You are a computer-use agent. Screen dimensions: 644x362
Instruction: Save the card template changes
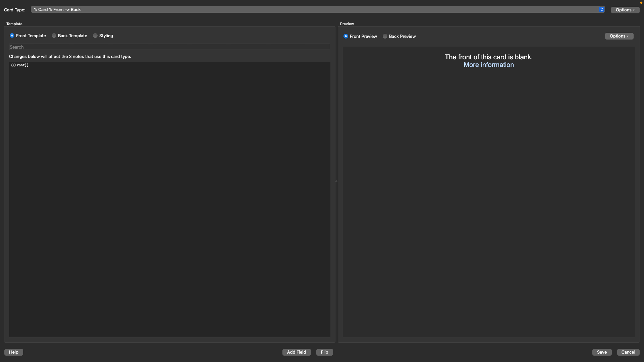[x=602, y=352]
